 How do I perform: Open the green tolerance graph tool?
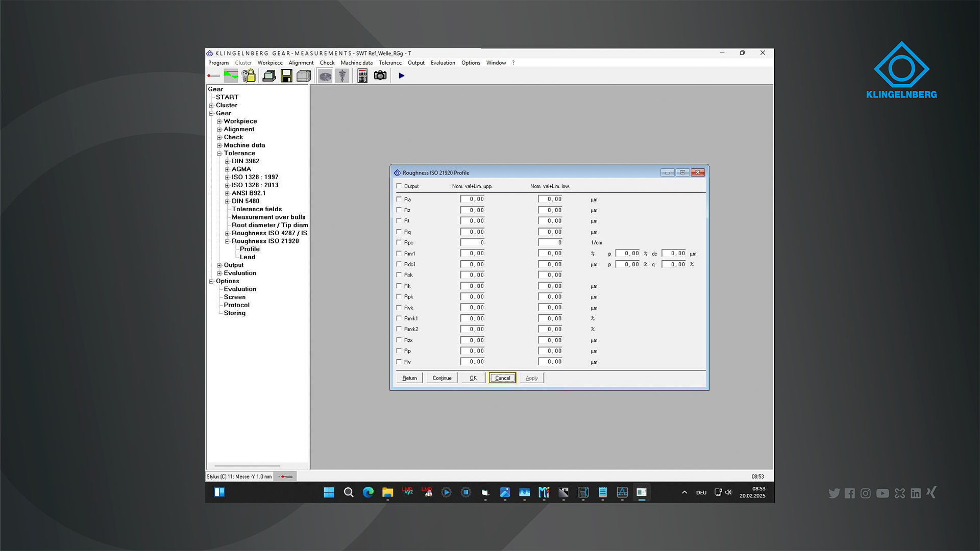pyautogui.click(x=231, y=76)
